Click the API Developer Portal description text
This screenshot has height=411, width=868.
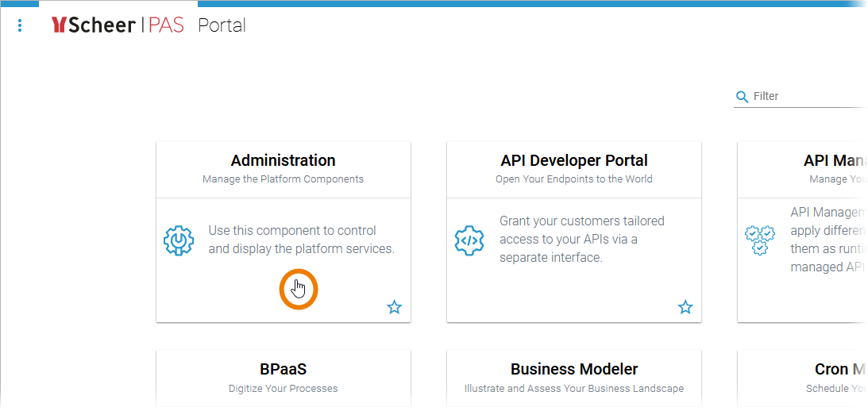[x=582, y=240]
